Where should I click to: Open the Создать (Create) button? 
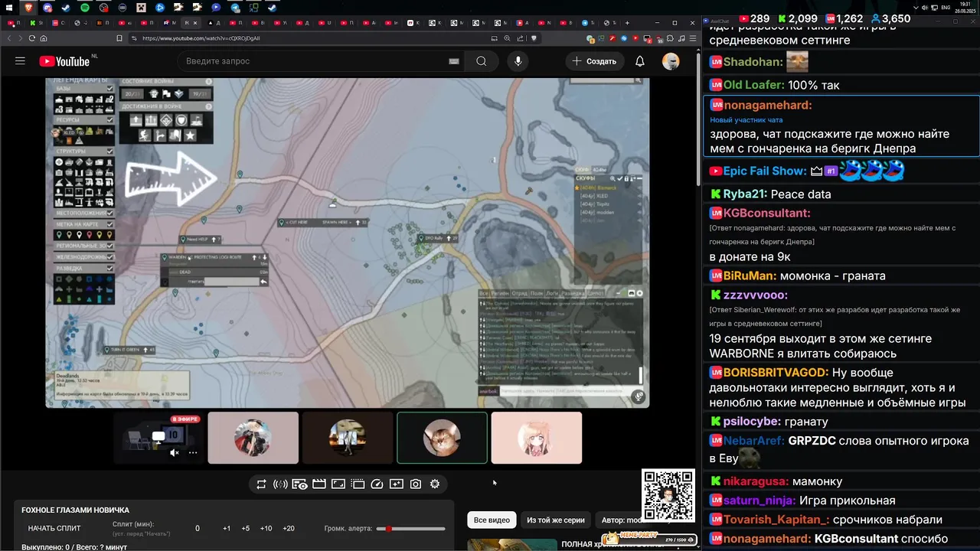(x=595, y=61)
